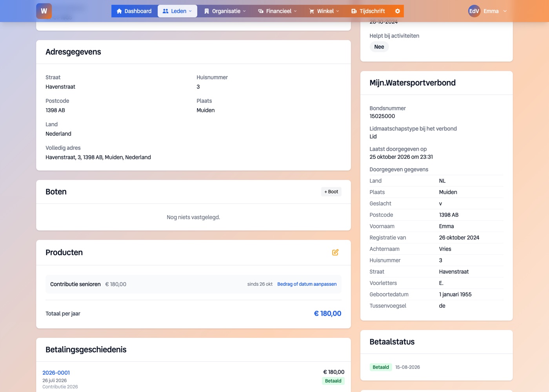549x392 pixels.
Task: Click the Postcode value under Adresgegevens
Action: 55,110
